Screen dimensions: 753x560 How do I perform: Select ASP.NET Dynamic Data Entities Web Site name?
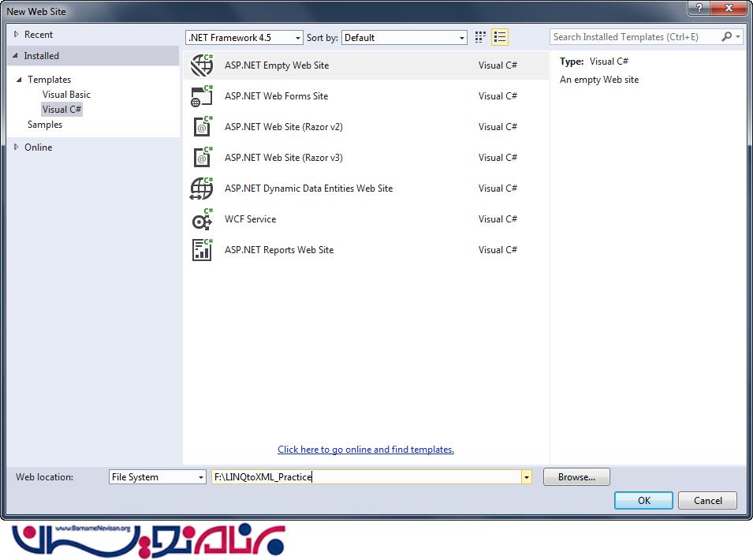coord(308,189)
